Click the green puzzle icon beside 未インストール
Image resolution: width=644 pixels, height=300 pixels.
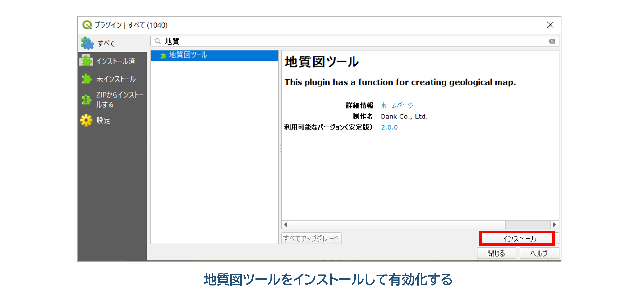tap(87, 79)
